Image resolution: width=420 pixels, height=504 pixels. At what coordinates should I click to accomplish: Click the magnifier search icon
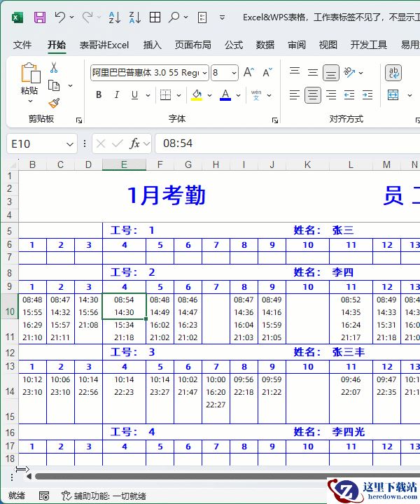(174, 17)
